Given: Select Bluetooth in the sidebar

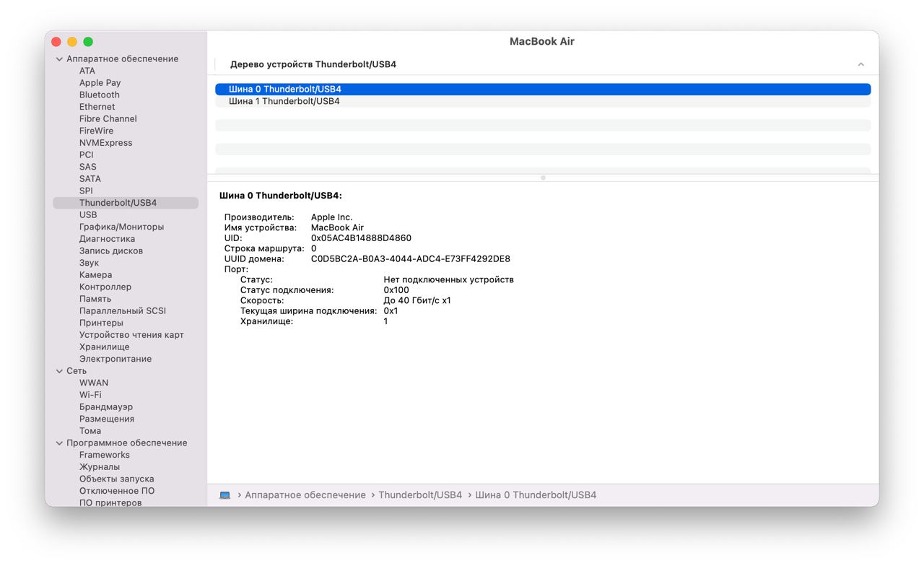Looking at the screenshot, I should (x=100, y=95).
